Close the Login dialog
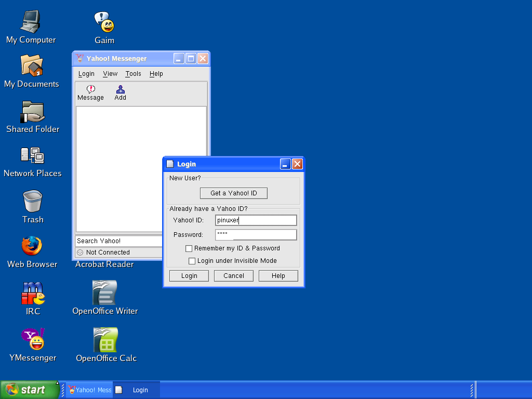 point(298,164)
